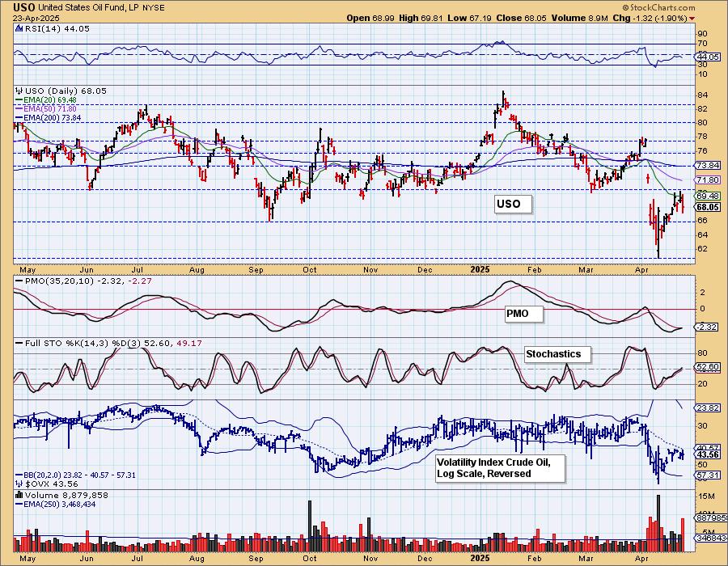Click the PMO annotation box
The height and width of the screenshot is (566, 728).
click(523, 314)
